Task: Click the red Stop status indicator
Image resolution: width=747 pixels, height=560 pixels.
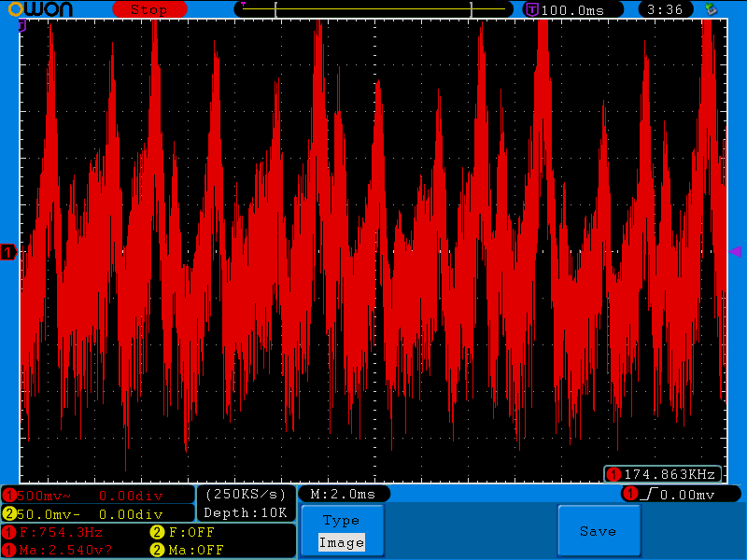Action: [149, 9]
